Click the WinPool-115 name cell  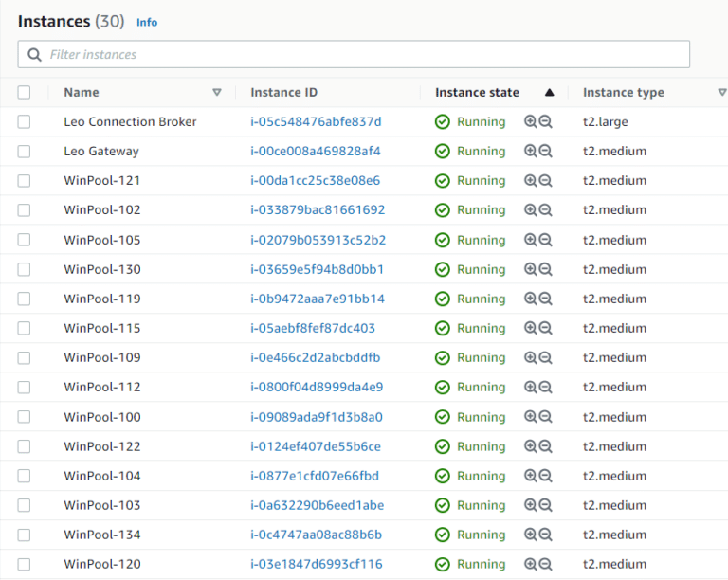(x=102, y=328)
